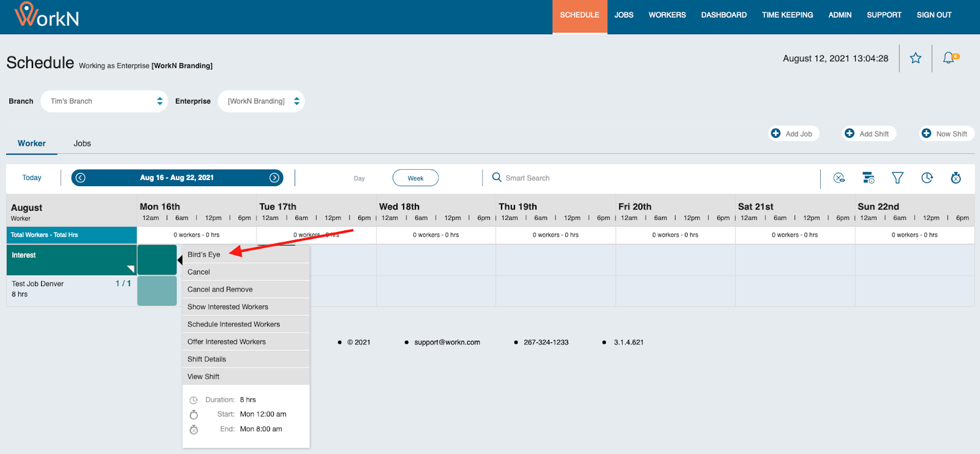The image size is (980, 454).
Task: Open the notifications bell
Action: point(949,58)
